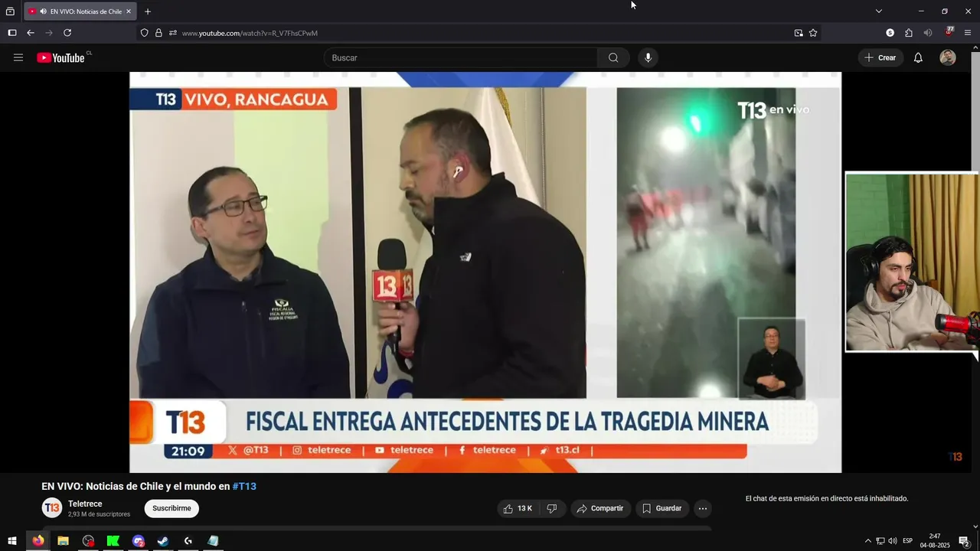Open the YouTube guide hamburger menu
980x551 pixels.
18,57
